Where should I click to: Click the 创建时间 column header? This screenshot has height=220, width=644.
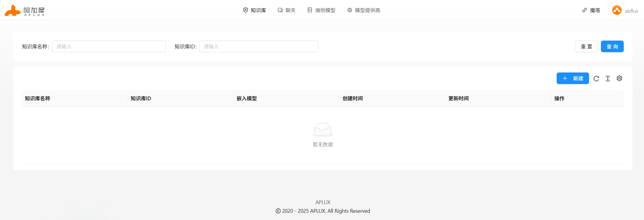[353, 99]
